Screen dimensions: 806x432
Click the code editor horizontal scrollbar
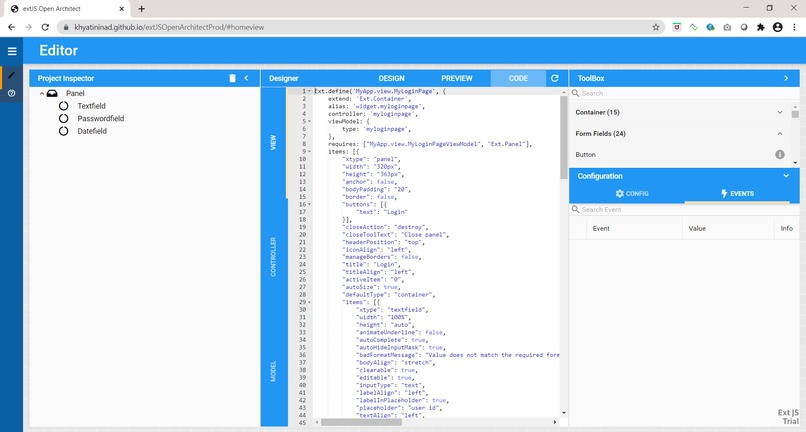(360, 422)
